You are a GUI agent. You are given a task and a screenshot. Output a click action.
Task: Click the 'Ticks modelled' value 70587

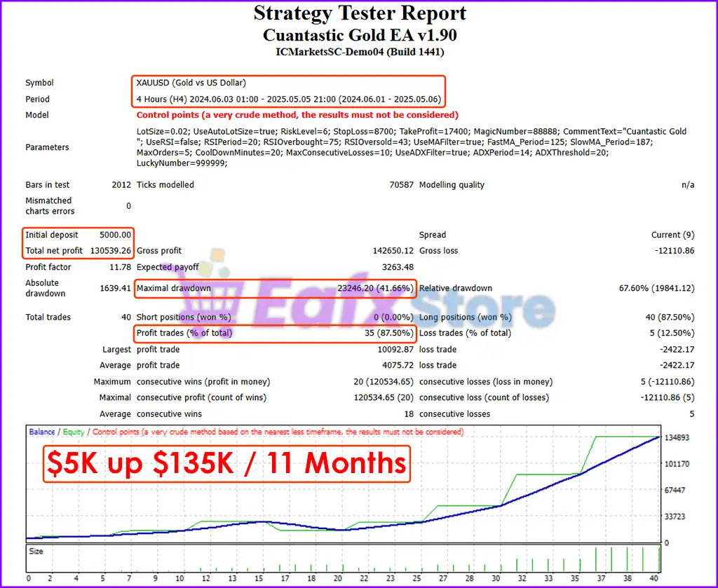pyautogui.click(x=402, y=185)
